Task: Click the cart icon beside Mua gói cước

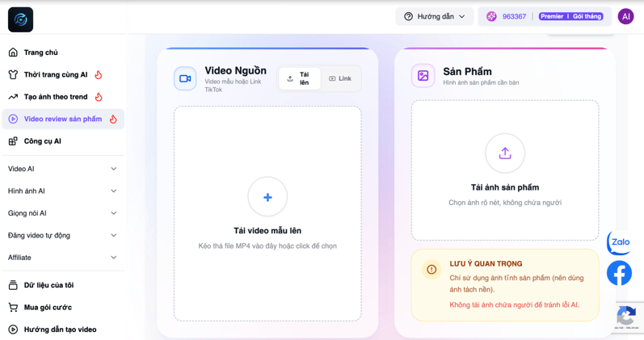Action: (13, 307)
